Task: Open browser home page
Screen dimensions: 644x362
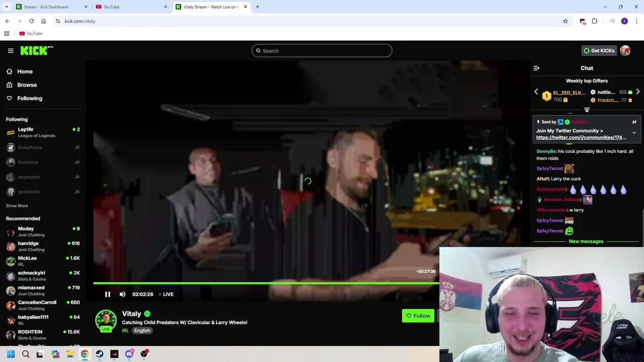Action: pyautogui.click(x=43, y=21)
